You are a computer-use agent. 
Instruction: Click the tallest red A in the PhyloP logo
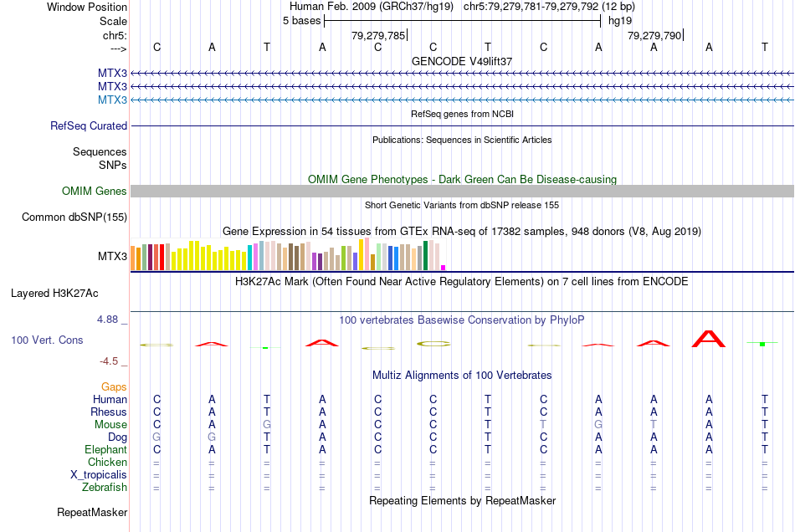tap(709, 339)
